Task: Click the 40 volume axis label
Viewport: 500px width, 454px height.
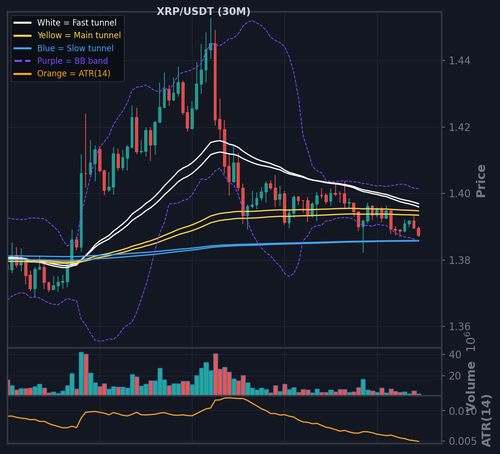Action: coord(455,355)
